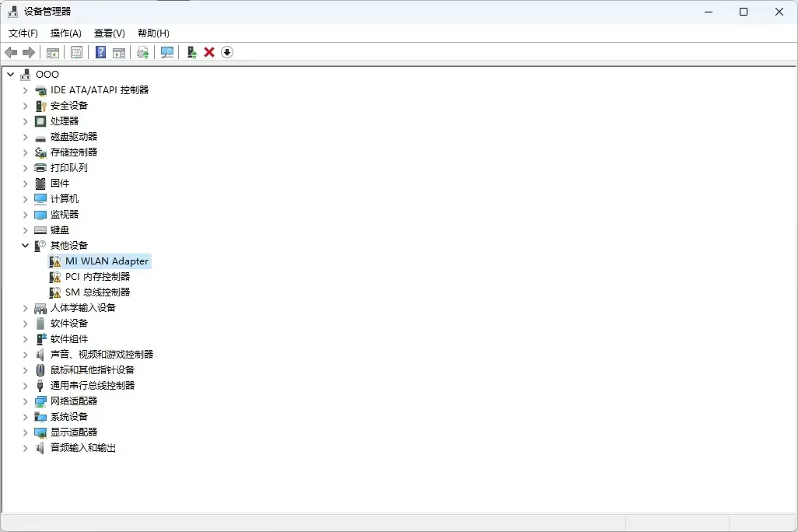Open the 帮助(H) menu
798x532 pixels.
(153, 33)
